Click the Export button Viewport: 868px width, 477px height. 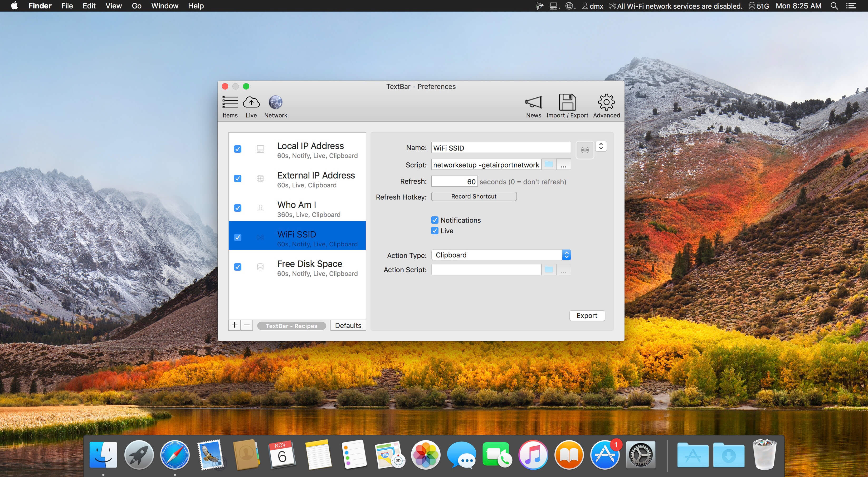tap(587, 315)
